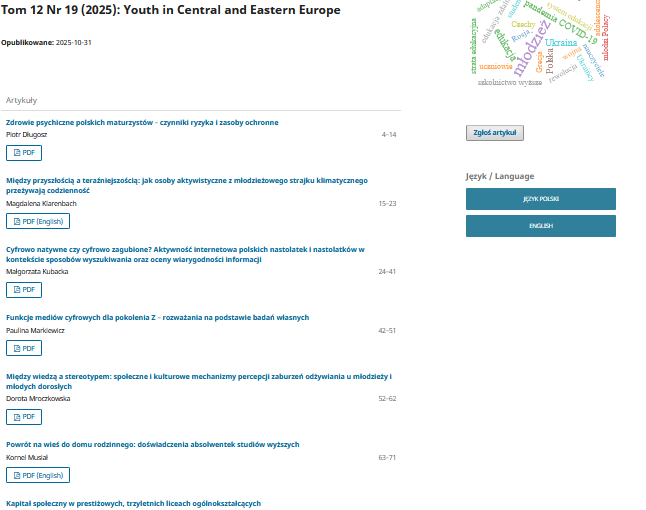Image resolution: width=646 pixels, height=510 pixels.
Task: Open PDF (English) for Kornel Musiał's article
Action: pos(38,475)
